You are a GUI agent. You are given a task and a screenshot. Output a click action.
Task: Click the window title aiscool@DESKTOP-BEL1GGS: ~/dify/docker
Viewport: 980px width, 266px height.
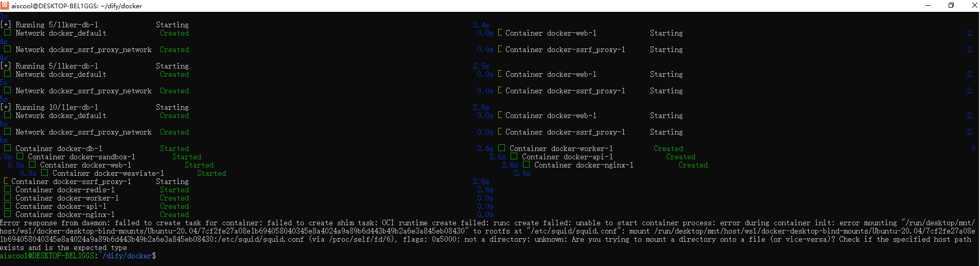(77, 6)
